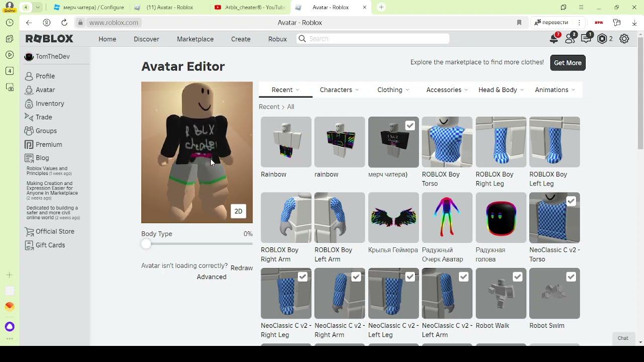Expand the Head & Body dropdown
Screen dimensions: 644x362
501,89
